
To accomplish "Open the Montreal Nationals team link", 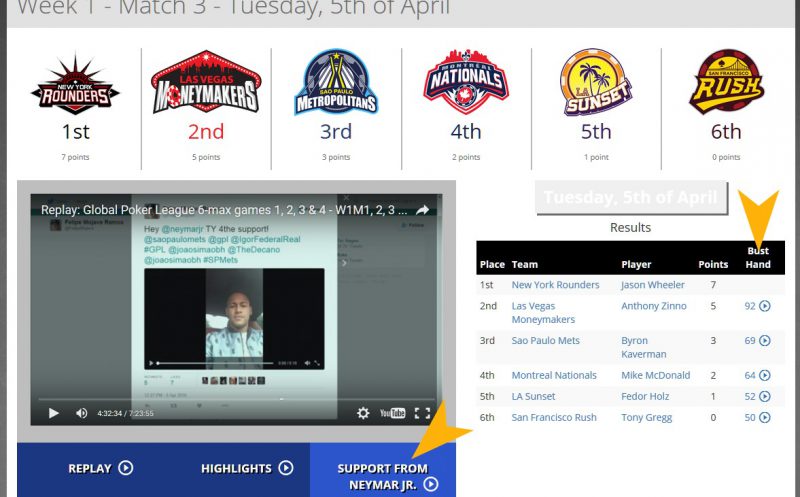I will click(x=554, y=375).
